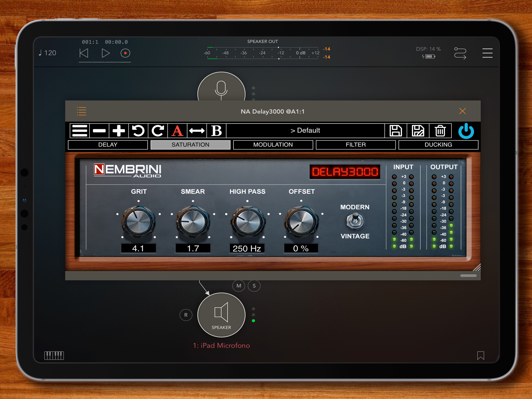Solo the speaker with S button
Image resolution: width=532 pixels, height=399 pixels.
pos(254,286)
